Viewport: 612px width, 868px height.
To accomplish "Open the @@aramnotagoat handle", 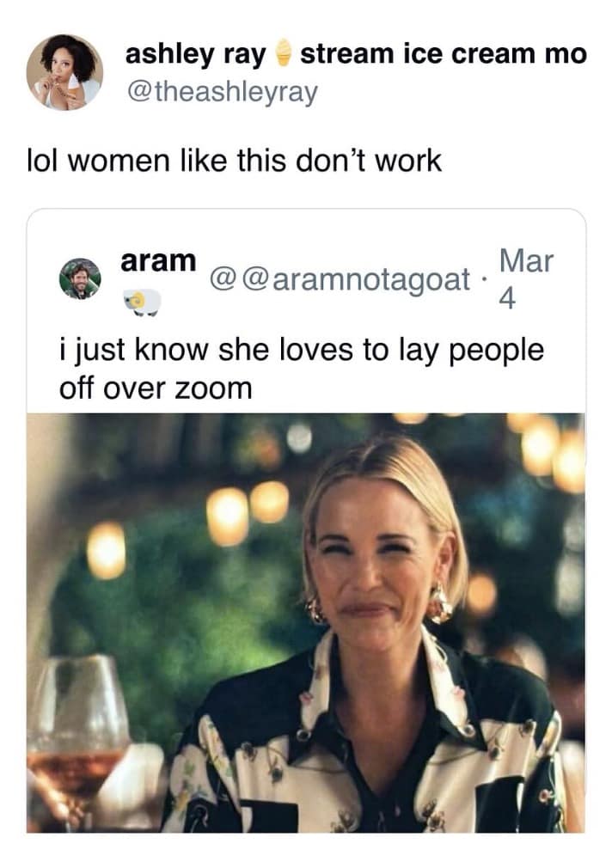I will 340,279.
